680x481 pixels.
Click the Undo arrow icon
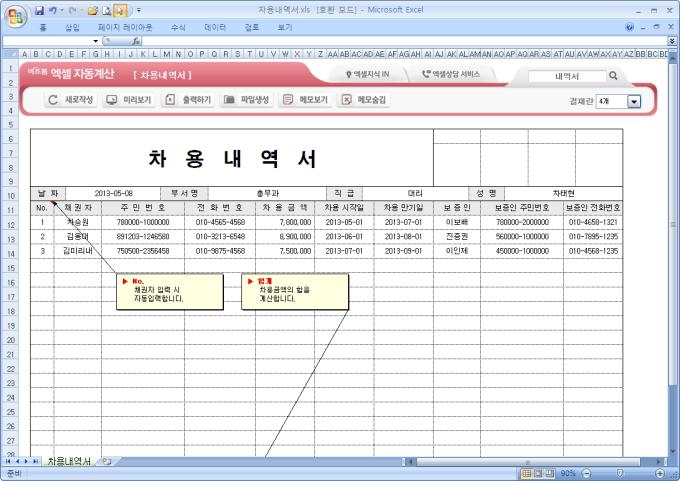point(52,10)
